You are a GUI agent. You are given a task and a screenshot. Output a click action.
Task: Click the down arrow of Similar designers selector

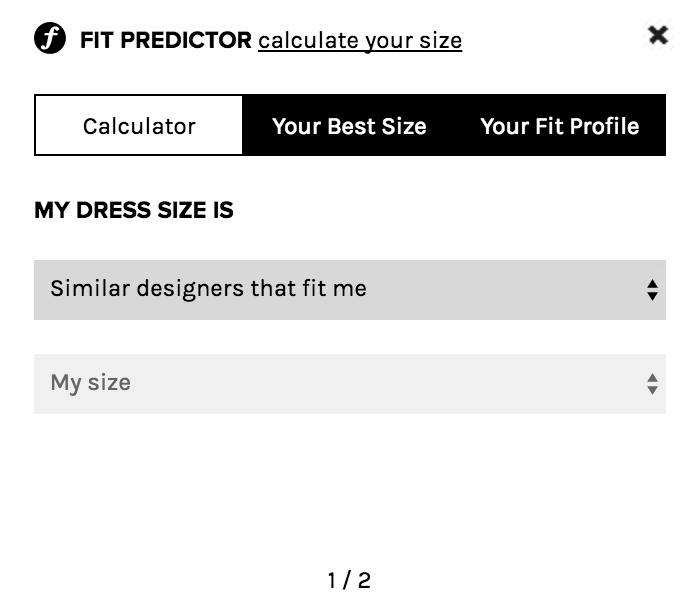coord(652,296)
